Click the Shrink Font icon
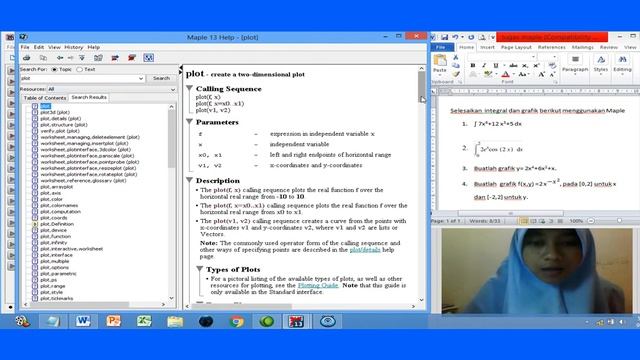Viewport: 640px width, 360px height. click(552, 74)
